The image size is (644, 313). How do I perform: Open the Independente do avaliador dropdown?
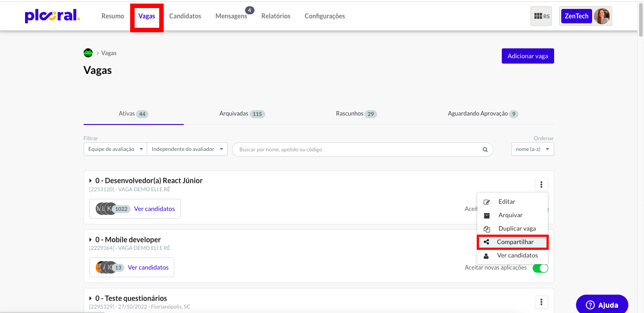pyautogui.click(x=187, y=149)
